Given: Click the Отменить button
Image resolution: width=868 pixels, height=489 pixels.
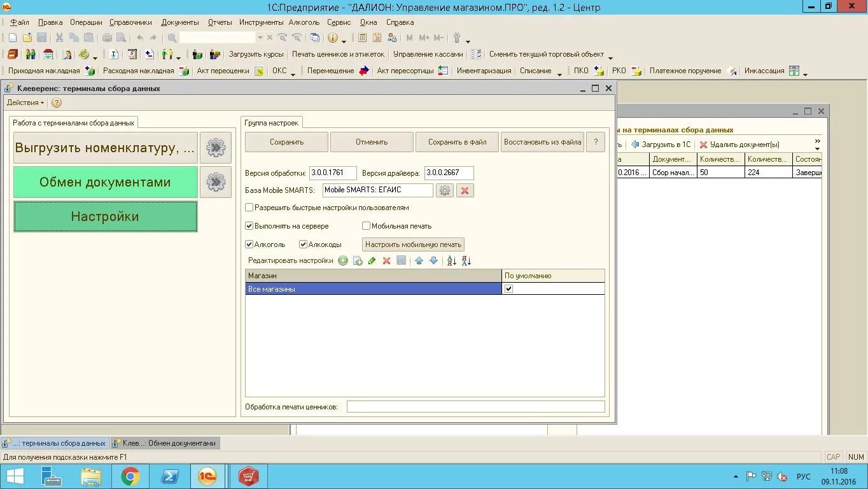Looking at the screenshot, I should tap(372, 142).
